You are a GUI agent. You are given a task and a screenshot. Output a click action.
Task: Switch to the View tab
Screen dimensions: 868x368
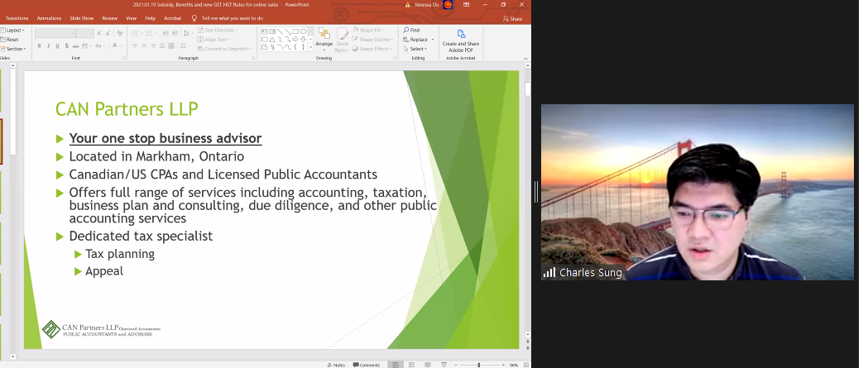(x=132, y=18)
